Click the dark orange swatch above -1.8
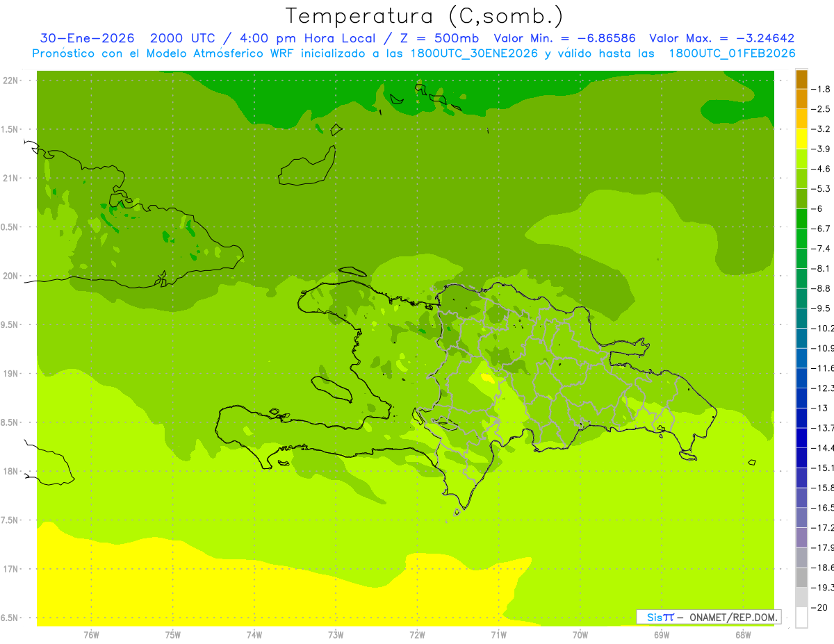The width and height of the screenshot is (834, 644). tap(801, 79)
